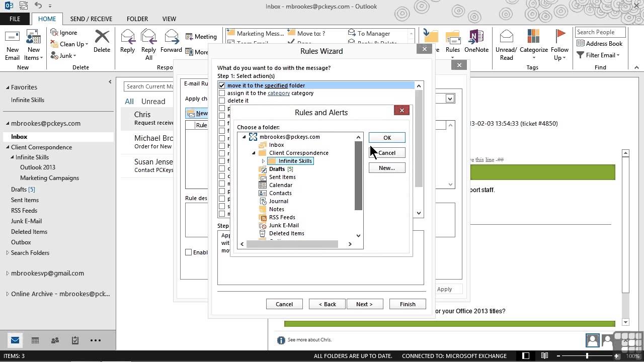Image resolution: width=644 pixels, height=362 pixels.
Task: Click Cancel in Rules and Alerts dialog
Action: [387, 153]
